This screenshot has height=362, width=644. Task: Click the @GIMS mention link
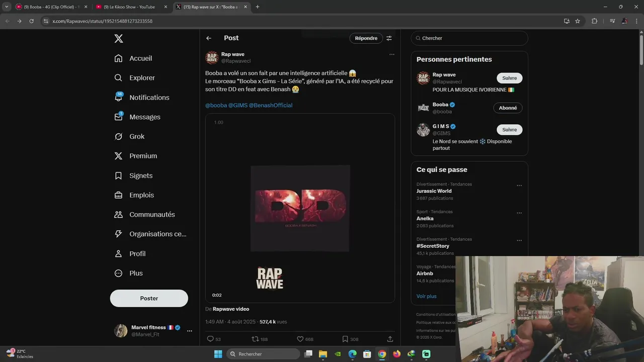click(x=238, y=105)
